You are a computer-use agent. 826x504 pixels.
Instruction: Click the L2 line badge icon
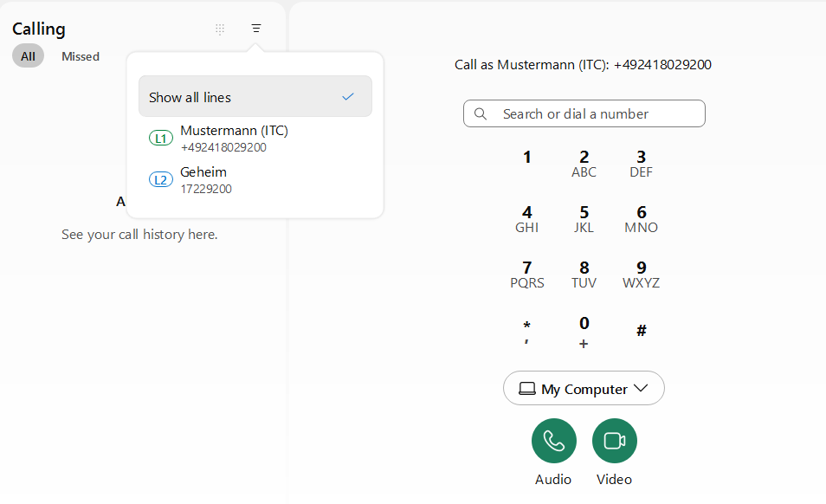click(161, 180)
